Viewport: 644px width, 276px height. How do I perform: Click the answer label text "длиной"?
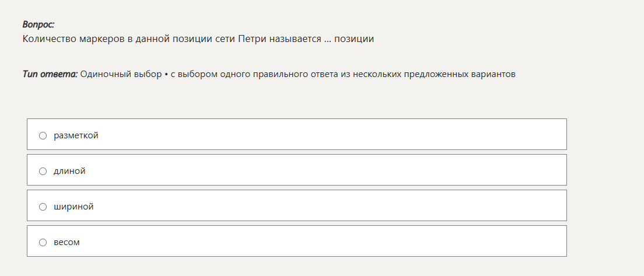69,171
